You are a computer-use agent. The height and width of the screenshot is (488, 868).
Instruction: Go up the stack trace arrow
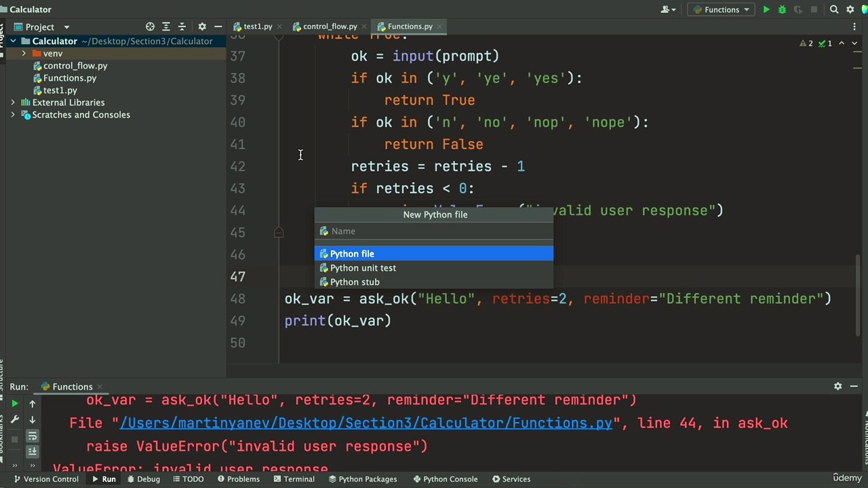pos(32,403)
